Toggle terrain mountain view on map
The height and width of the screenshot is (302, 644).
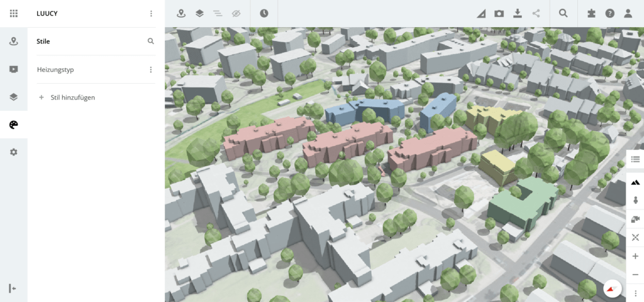tap(635, 181)
